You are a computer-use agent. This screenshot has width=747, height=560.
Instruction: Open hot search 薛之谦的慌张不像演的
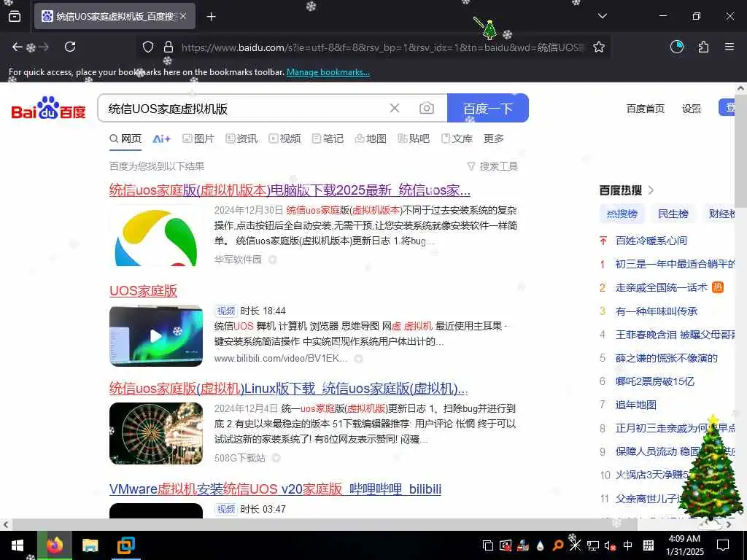tap(666, 358)
